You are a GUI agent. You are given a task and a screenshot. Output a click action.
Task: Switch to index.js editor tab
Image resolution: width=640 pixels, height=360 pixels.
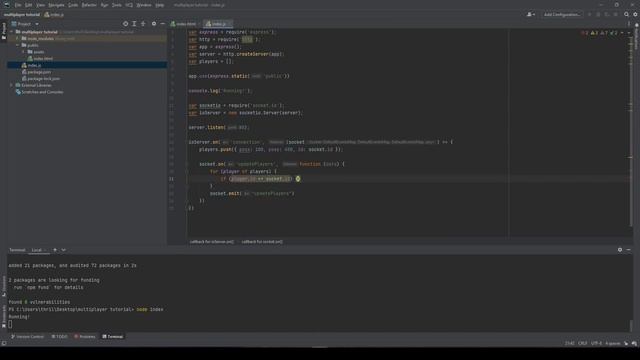coord(218,24)
